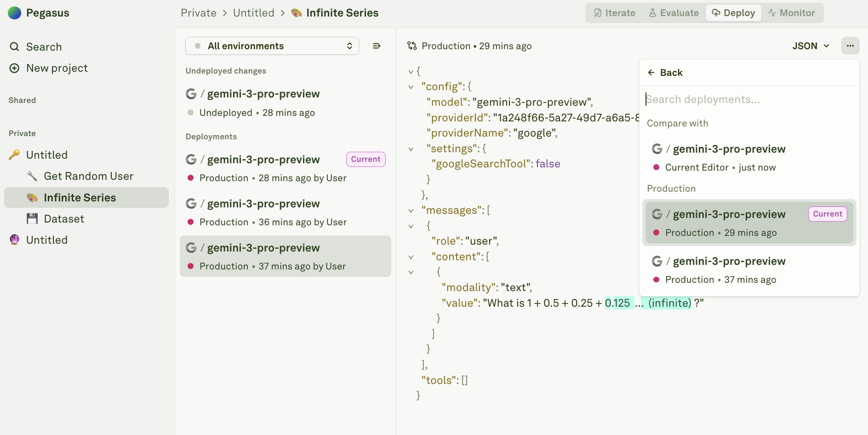This screenshot has height=435, width=868.
Task: Click the "tools" empty array line
Action: click(445, 380)
